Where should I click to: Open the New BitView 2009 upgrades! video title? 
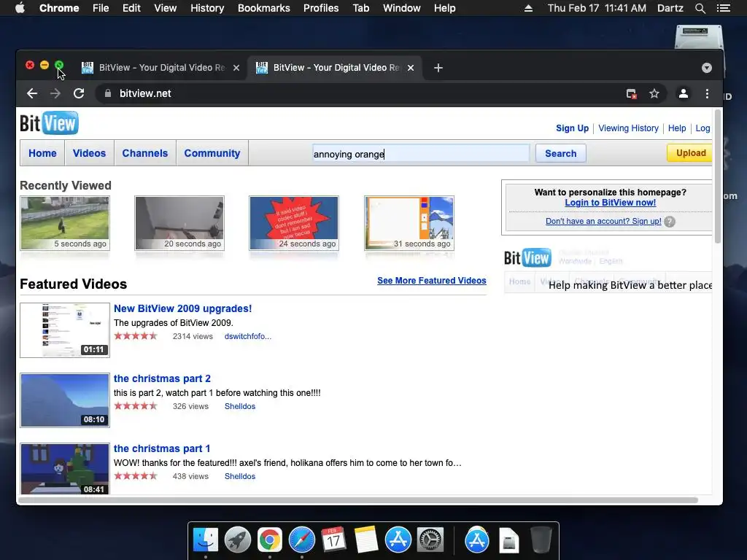[x=183, y=308]
